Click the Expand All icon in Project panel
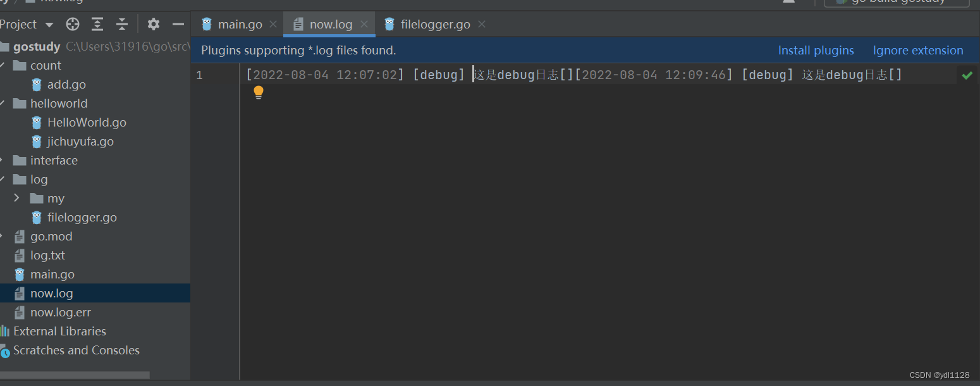Viewport: 980px width, 386px height. point(97,24)
